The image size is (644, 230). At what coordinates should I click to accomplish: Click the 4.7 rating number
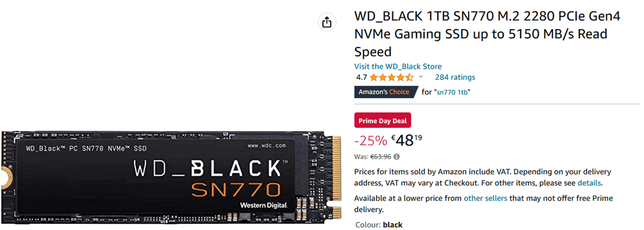point(362,78)
